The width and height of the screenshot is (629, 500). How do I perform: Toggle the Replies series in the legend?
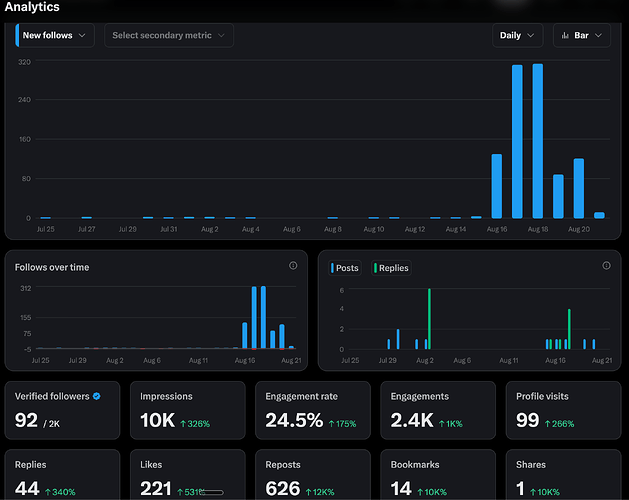pyautogui.click(x=391, y=268)
